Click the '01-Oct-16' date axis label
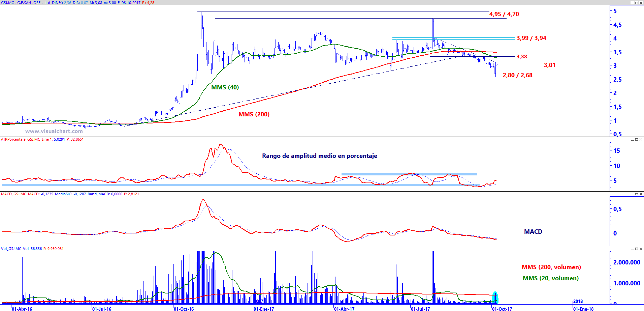644x311 pixels. pos(184,309)
